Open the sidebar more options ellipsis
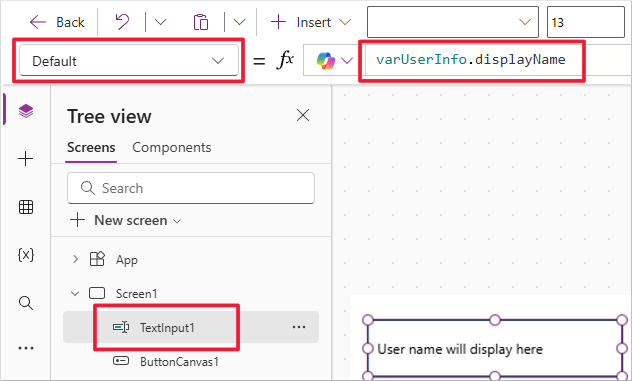Viewport: 632px width, 381px height. coord(26,348)
